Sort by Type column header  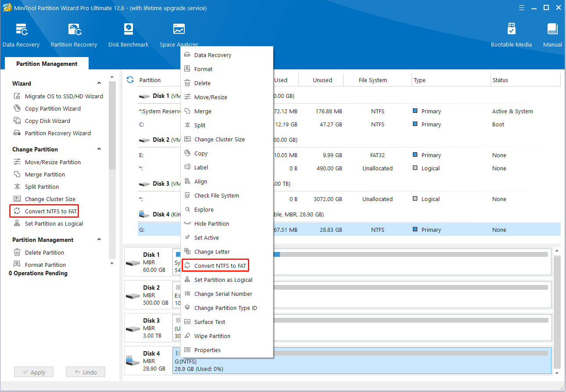(x=451, y=80)
